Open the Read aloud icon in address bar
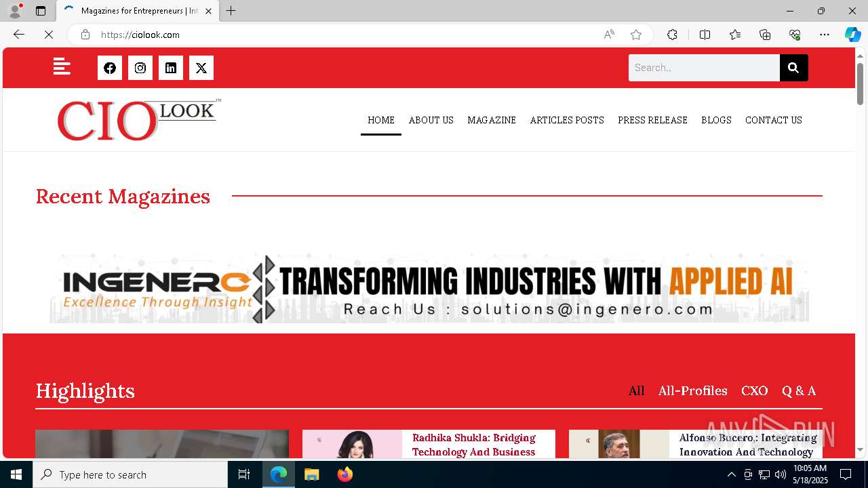The height and width of the screenshot is (488, 868). tap(609, 35)
